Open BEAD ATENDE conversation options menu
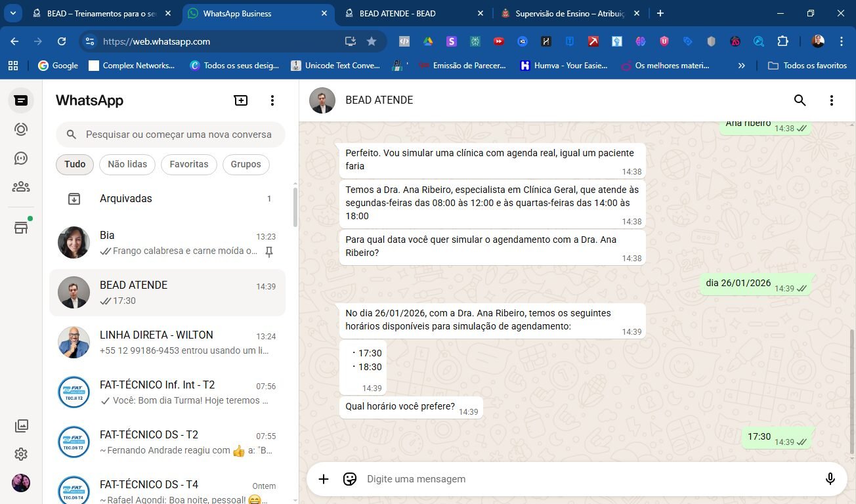The width and height of the screenshot is (856, 504). point(831,100)
